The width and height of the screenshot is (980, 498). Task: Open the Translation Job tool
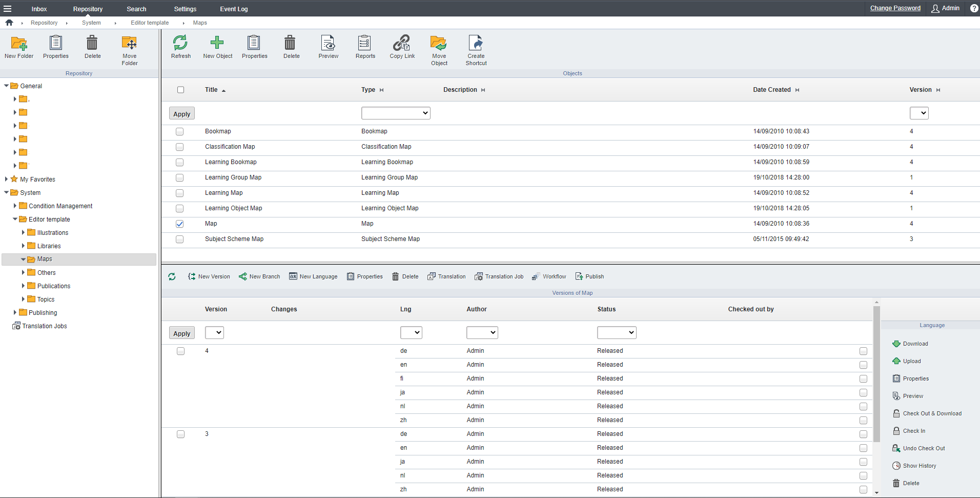499,276
